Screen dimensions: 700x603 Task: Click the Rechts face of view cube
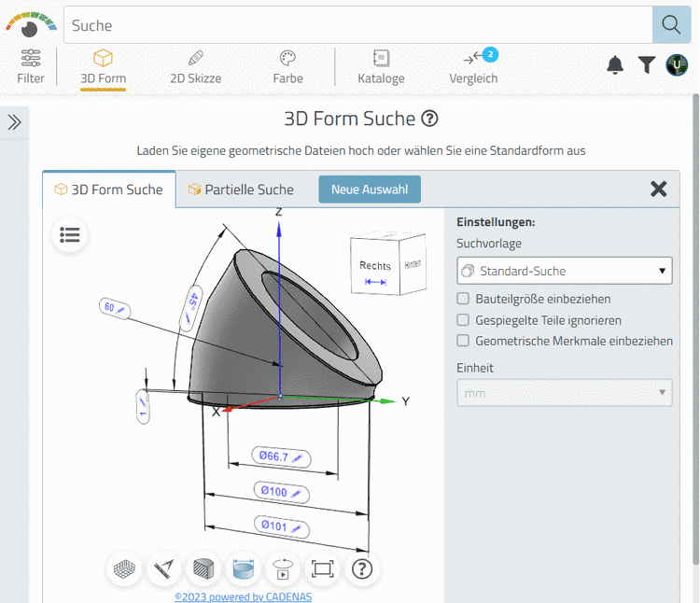(x=375, y=265)
